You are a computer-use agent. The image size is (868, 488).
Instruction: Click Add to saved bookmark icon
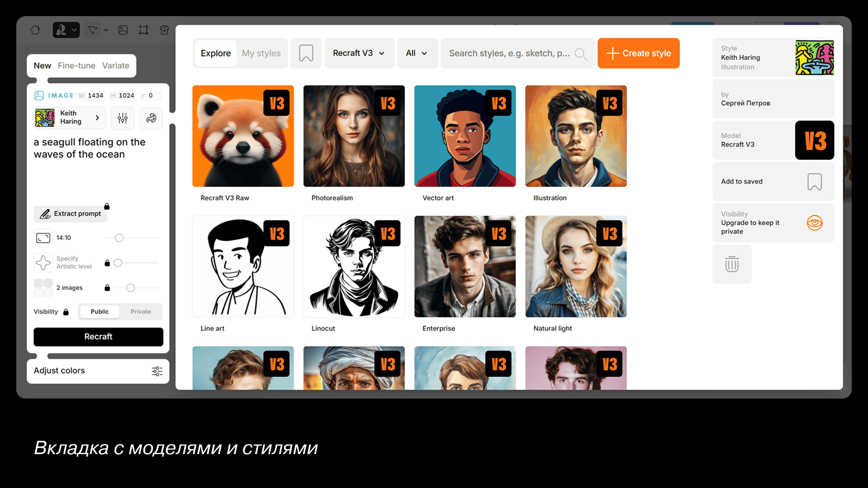[815, 182]
